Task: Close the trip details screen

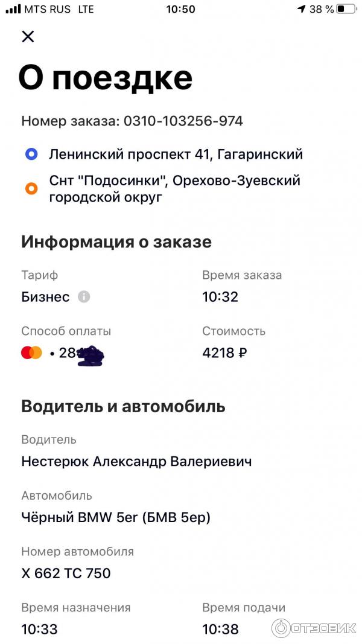Action: point(28,36)
